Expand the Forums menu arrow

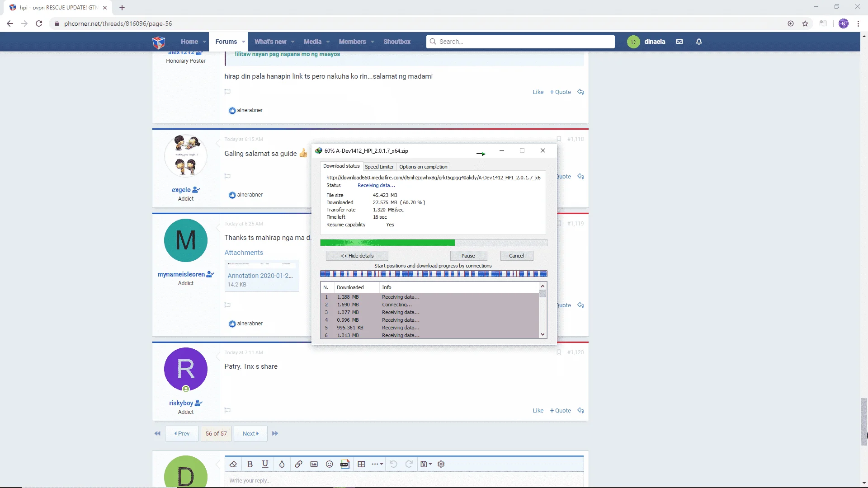click(x=243, y=42)
